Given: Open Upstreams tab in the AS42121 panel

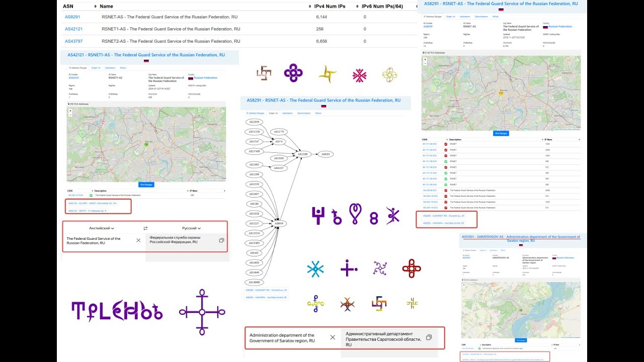Looking at the screenshot, I should click(x=110, y=68).
